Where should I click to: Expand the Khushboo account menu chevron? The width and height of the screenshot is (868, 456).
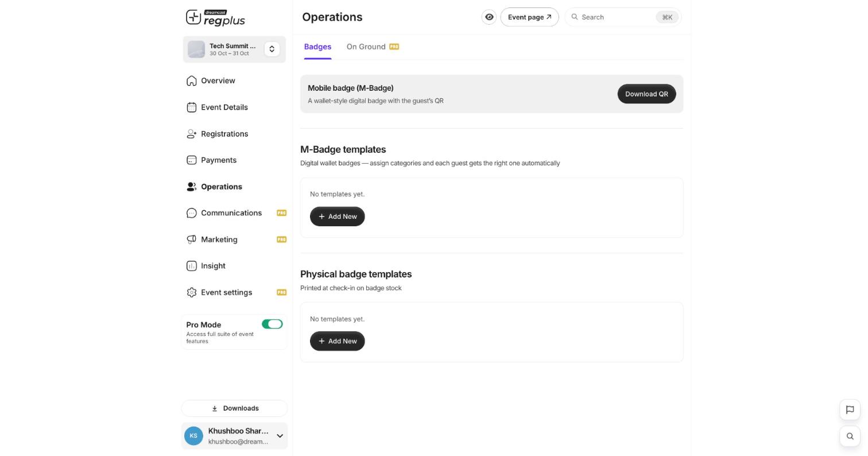[x=280, y=436]
